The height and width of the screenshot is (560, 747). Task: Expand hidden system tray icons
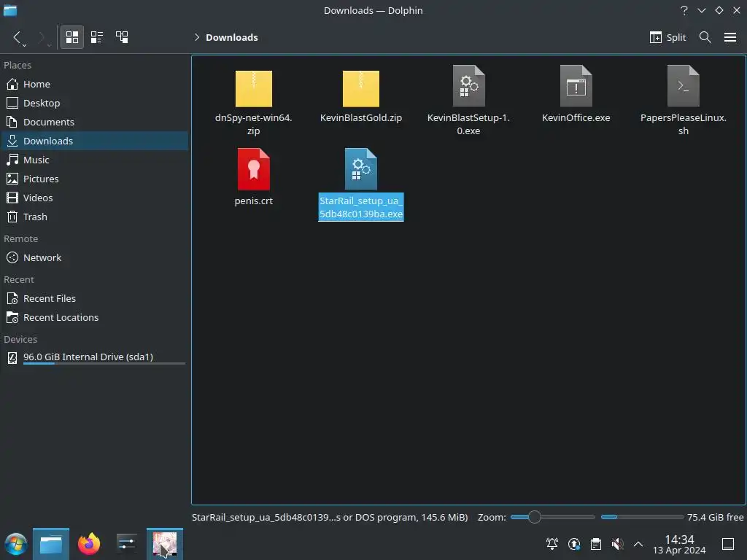point(638,544)
